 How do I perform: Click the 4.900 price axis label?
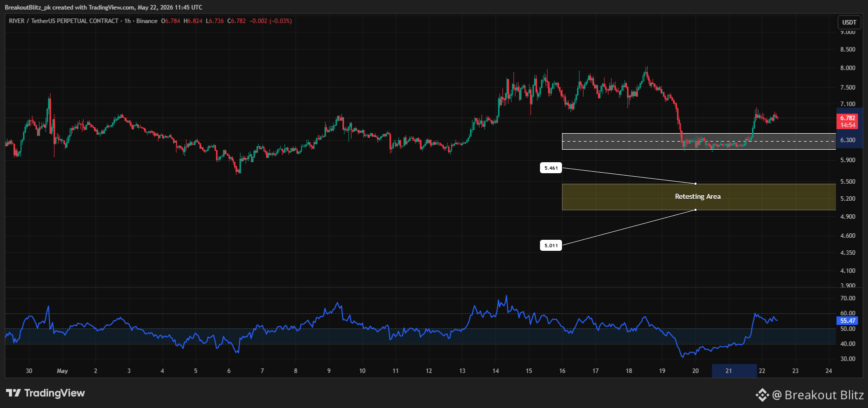pos(847,217)
